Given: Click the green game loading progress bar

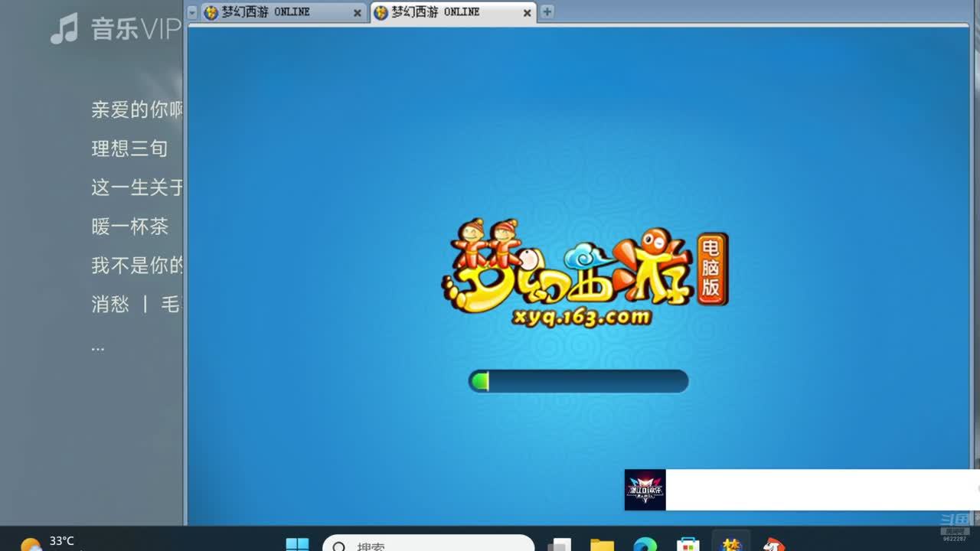Looking at the screenshot, I should pyautogui.click(x=578, y=381).
